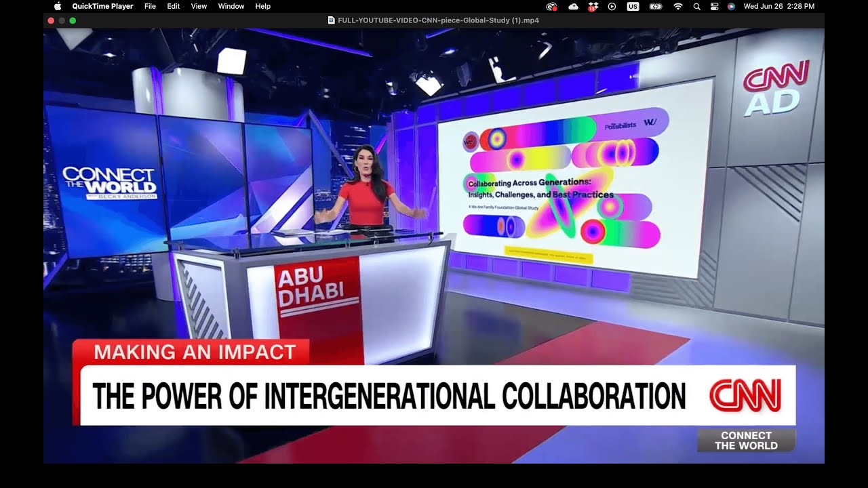Activate Siri from the menu bar
Image resolution: width=868 pixels, height=488 pixels.
[x=731, y=6]
